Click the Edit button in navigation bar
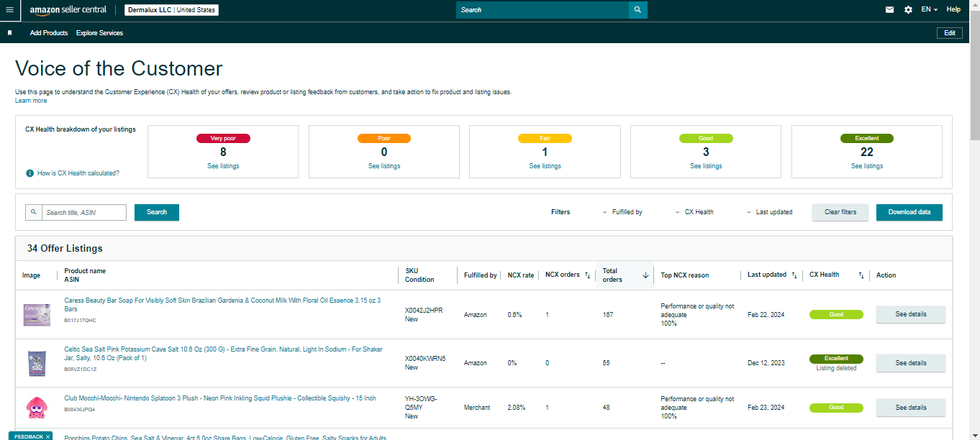This screenshot has width=980, height=440. click(x=950, y=33)
